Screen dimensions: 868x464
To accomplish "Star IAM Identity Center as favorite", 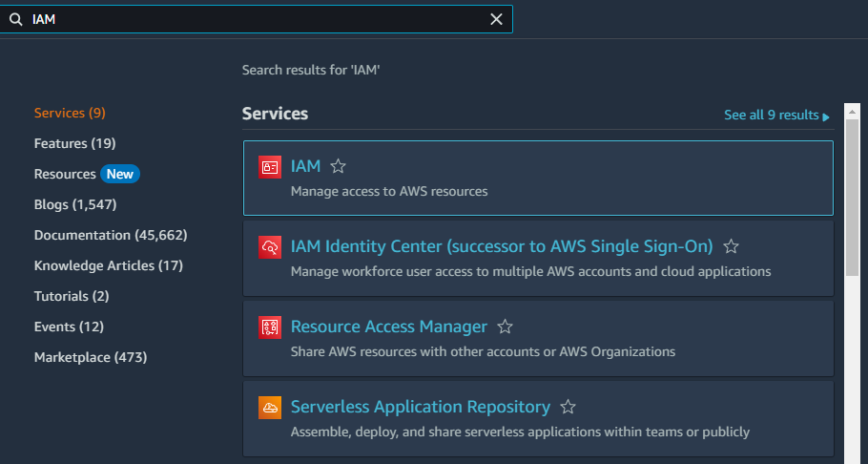I will pyautogui.click(x=731, y=246).
